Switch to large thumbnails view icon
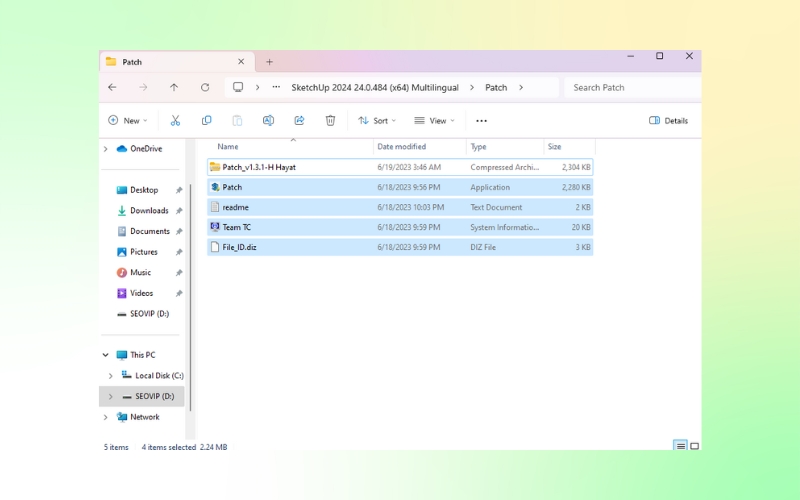This screenshot has width=800, height=500. point(694,446)
